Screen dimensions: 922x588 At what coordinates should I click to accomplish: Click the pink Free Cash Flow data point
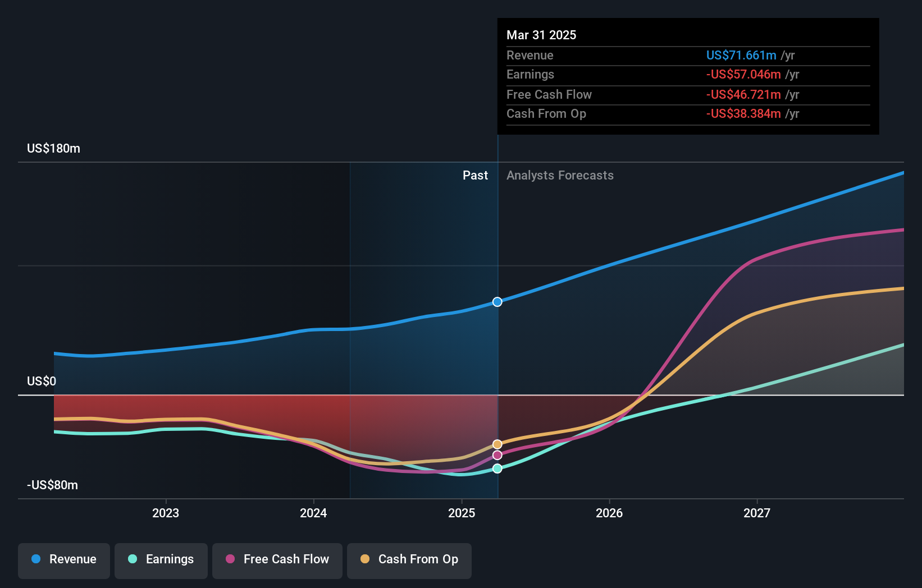[497, 455]
